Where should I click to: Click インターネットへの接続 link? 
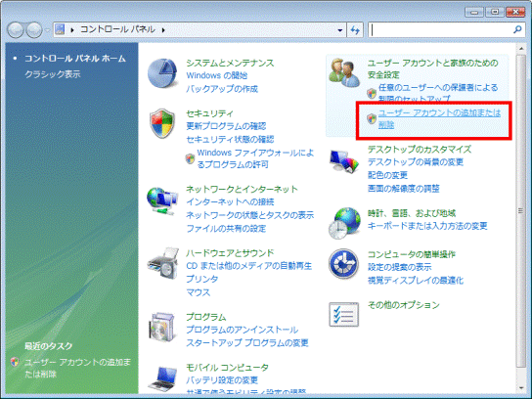(x=230, y=201)
